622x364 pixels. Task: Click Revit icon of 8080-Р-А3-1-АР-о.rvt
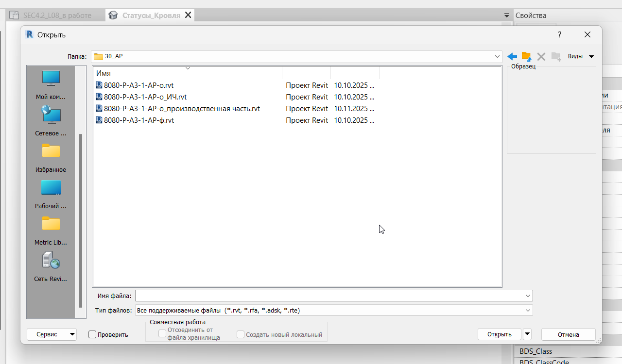point(99,85)
